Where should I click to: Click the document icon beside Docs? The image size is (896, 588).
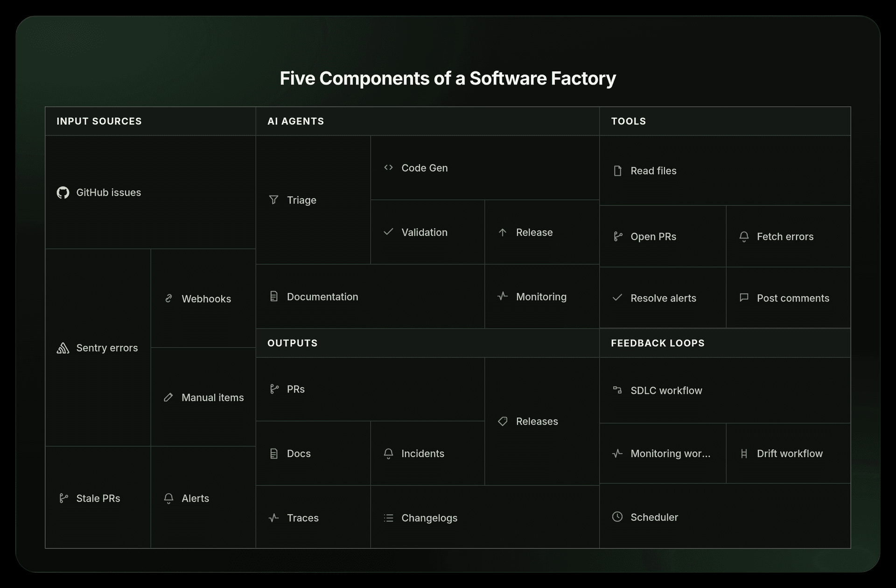point(274,454)
